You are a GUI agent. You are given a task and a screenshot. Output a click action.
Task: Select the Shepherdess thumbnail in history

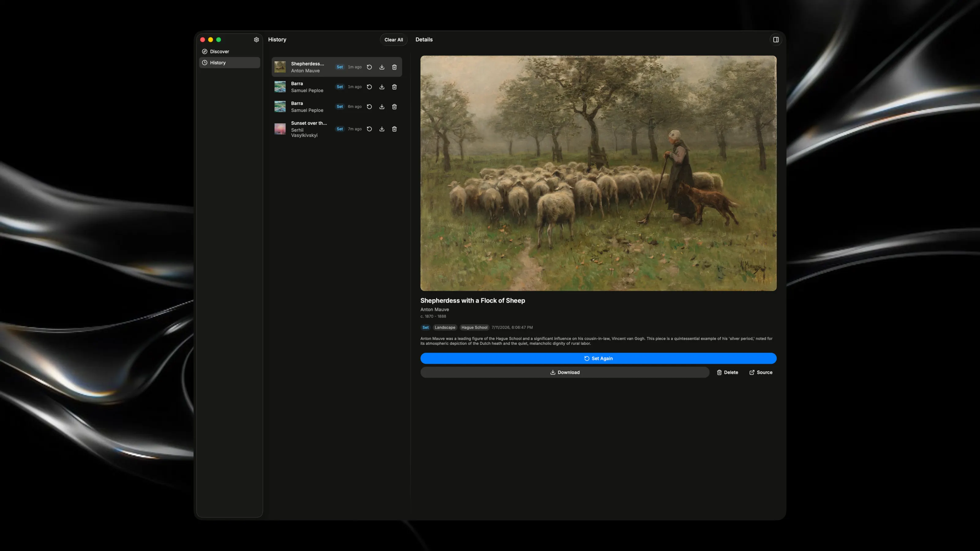pos(280,67)
